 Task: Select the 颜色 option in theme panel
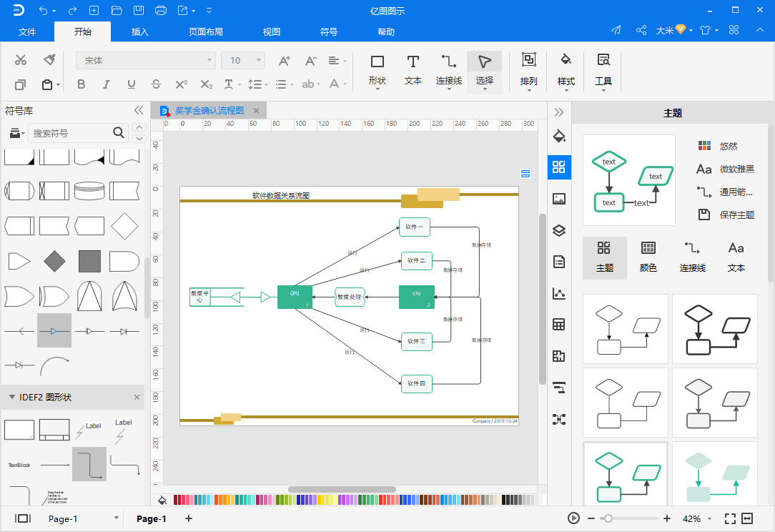(648, 257)
